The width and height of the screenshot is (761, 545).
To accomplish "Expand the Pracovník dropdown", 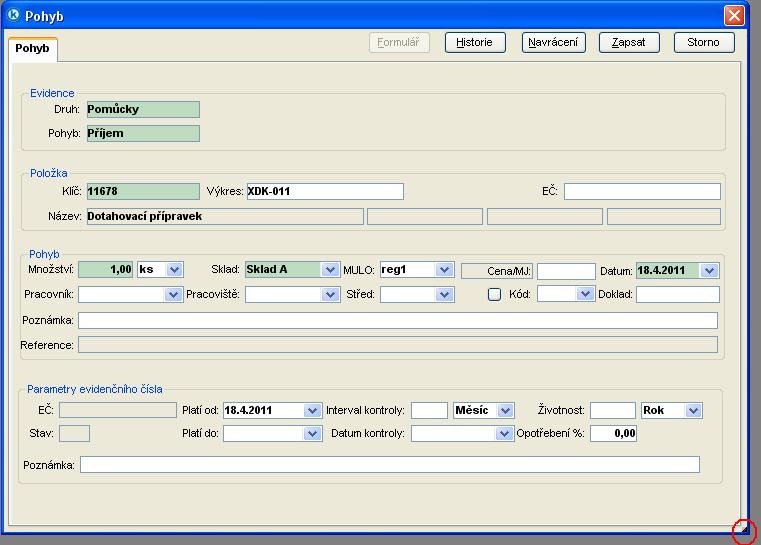I will click(x=173, y=295).
